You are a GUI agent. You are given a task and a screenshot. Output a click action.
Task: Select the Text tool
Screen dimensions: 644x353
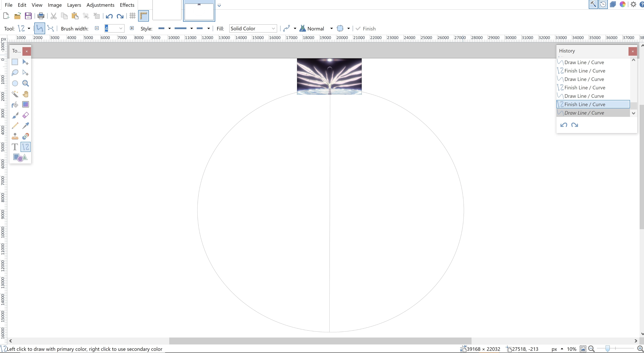[15, 147]
